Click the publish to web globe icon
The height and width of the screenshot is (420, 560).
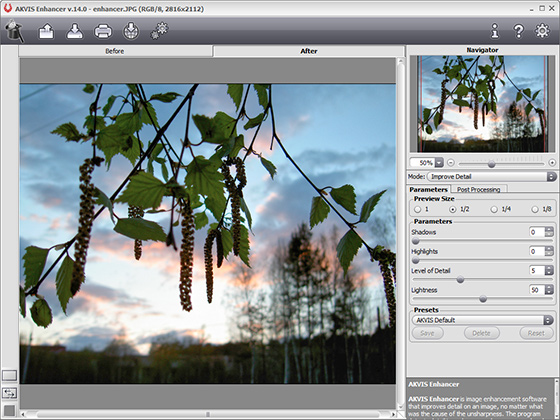coord(131,31)
